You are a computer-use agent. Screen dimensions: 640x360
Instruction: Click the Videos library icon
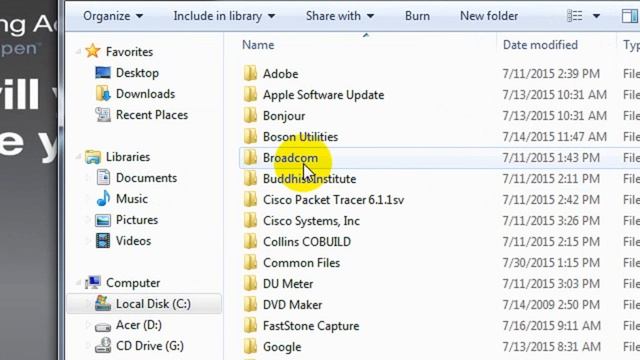(x=103, y=241)
